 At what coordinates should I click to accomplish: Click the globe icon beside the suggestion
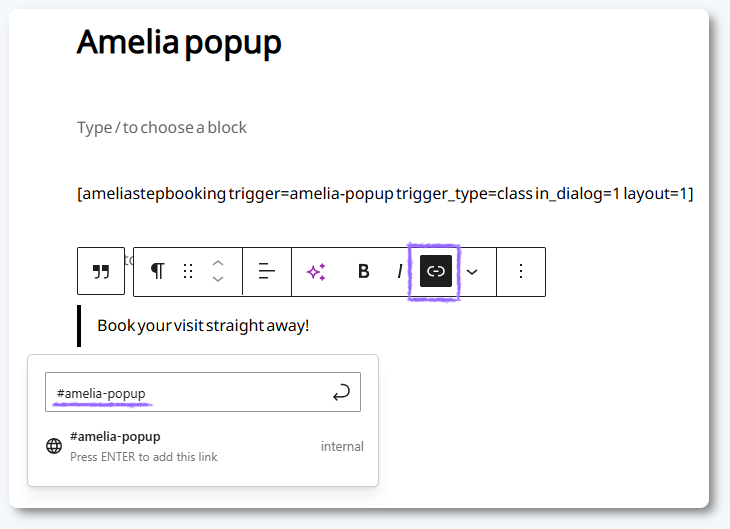(x=55, y=446)
